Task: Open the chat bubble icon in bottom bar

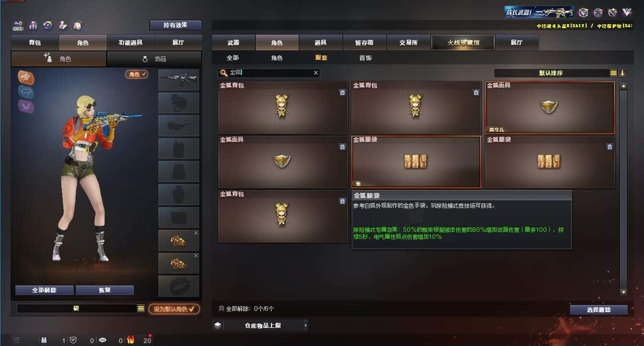Action: pyautogui.click(x=103, y=340)
